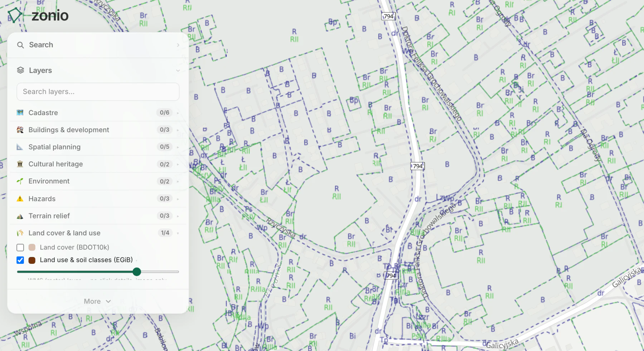Uncheck Land use & soil classes (EGiB)

point(20,260)
